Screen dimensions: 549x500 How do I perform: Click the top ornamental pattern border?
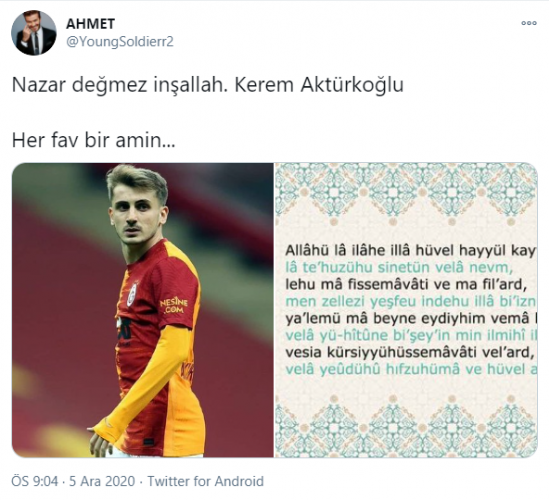click(x=406, y=193)
